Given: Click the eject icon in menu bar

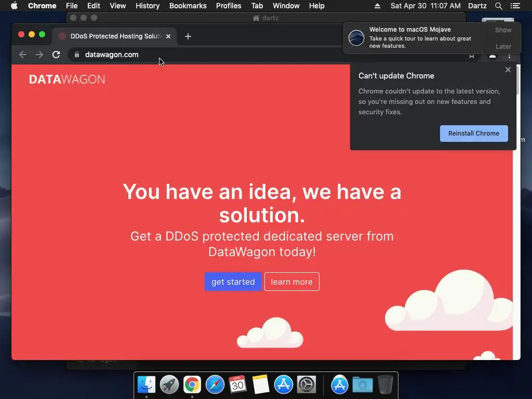Looking at the screenshot, I should point(377,6).
